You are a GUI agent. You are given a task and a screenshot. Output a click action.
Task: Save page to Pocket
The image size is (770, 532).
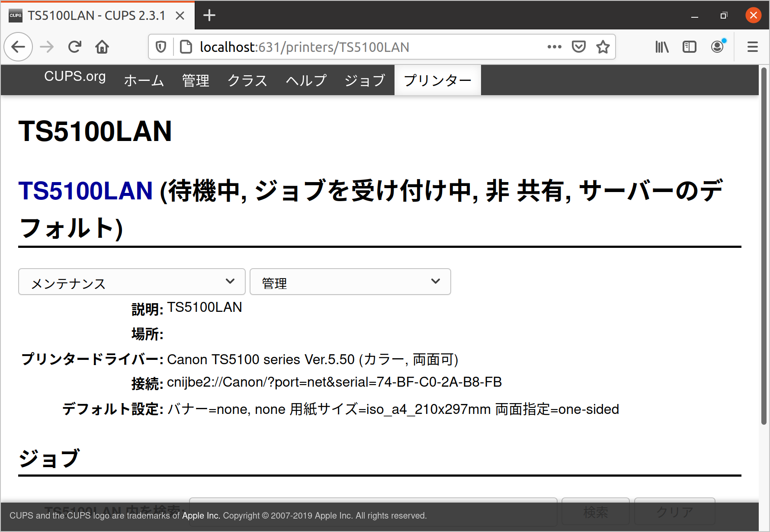pyautogui.click(x=578, y=47)
